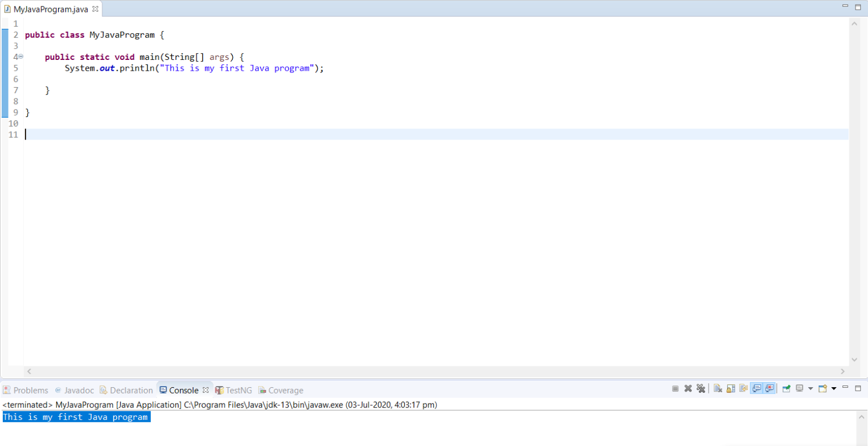Open the Display Selected Console dropdown
The height and width of the screenshot is (446, 868).
(x=810, y=388)
